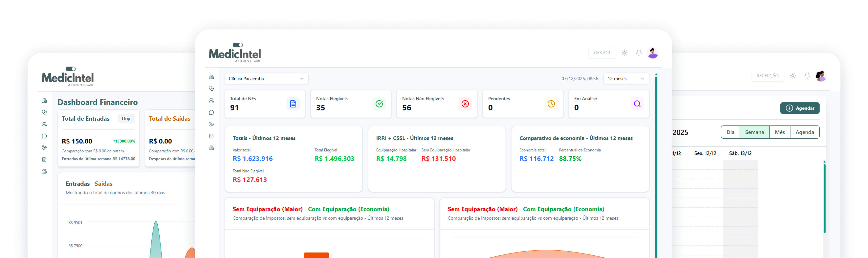Viewport: 868px width, 258px height.
Task: Open the user avatar next to the RECEPÇÃO bell
Action: click(x=820, y=76)
